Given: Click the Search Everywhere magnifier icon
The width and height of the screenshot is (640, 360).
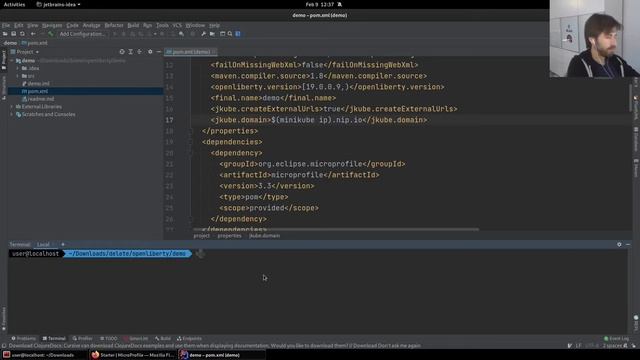Looking at the screenshot, I should click(230, 34).
